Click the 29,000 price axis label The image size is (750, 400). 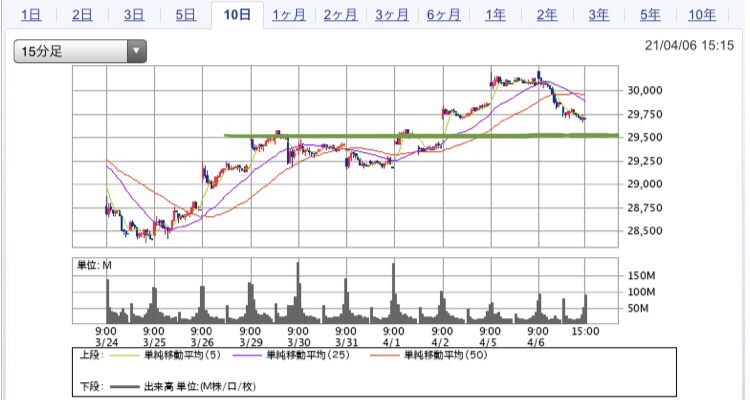click(645, 184)
